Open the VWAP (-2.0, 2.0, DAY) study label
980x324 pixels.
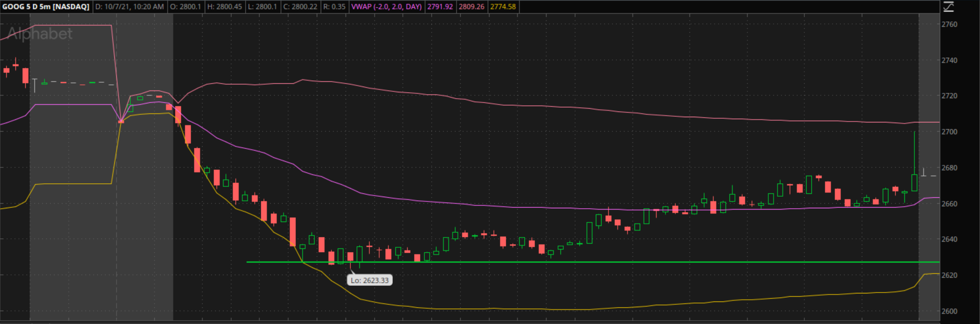tap(387, 7)
